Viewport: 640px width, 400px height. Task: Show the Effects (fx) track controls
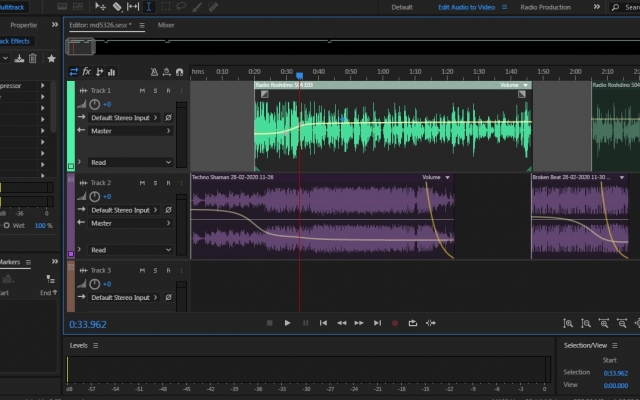tap(86, 72)
